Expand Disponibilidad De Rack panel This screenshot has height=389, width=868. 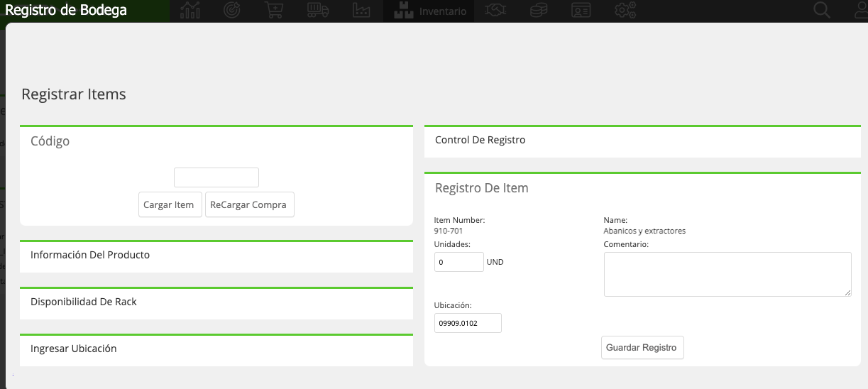click(x=216, y=302)
